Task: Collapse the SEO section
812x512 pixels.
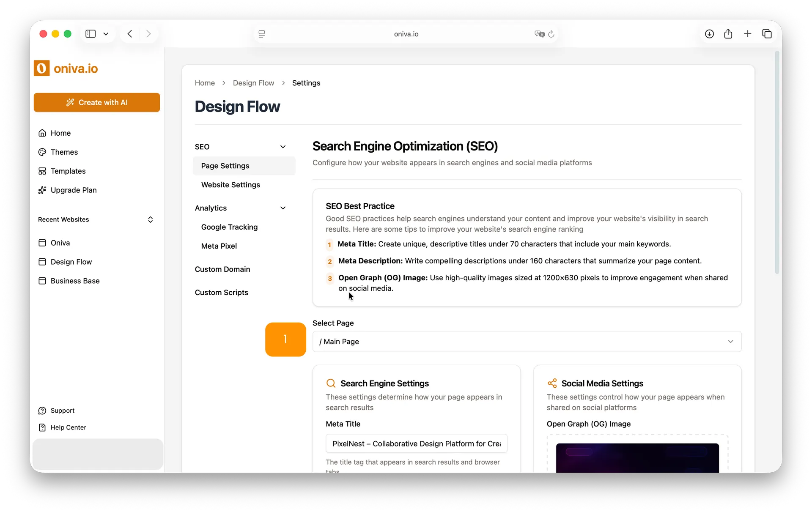Action: coord(283,147)
